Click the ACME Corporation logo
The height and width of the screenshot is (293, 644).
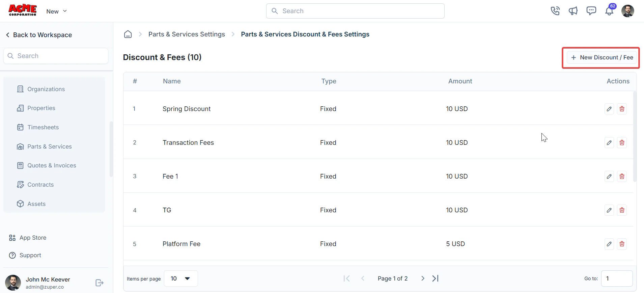click(23, 10)
